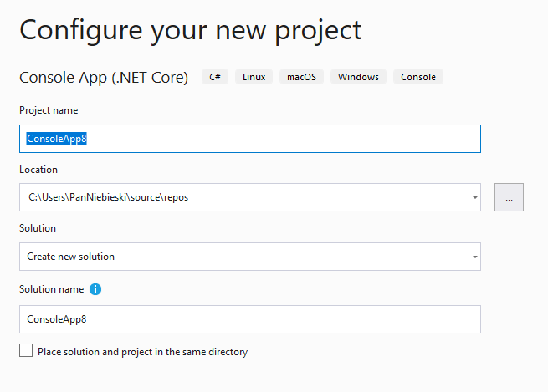
Task: Click the Location path text
Action: (x=108, y=197)
